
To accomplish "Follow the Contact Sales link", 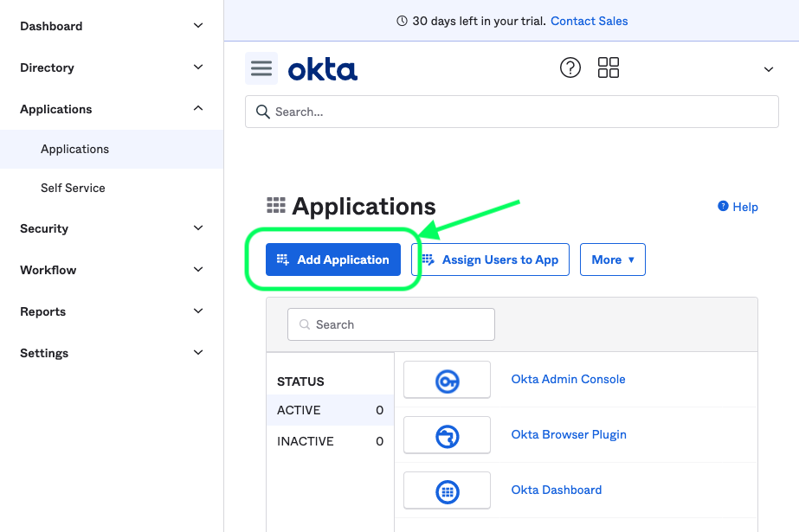I will click(x=589, y=21).
